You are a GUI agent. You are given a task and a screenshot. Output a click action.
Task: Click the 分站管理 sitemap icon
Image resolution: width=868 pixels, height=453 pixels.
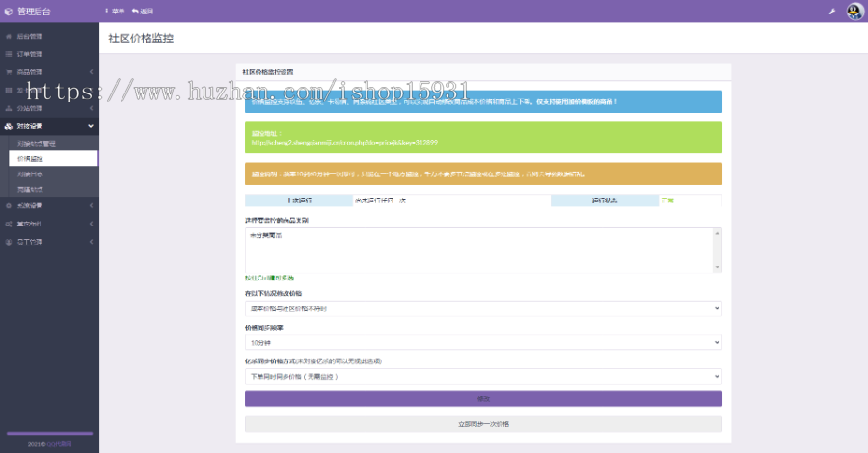pyautogui.click(x=9, y=109)
